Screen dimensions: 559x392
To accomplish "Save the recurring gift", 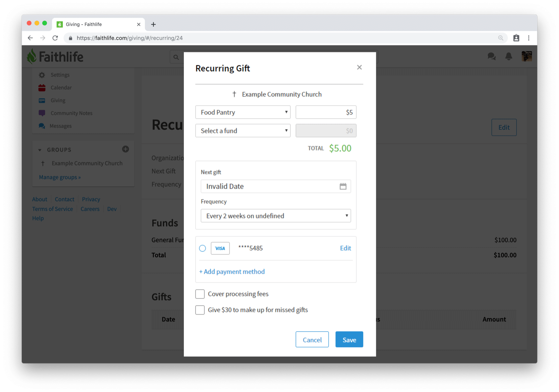I will (349, 339).
